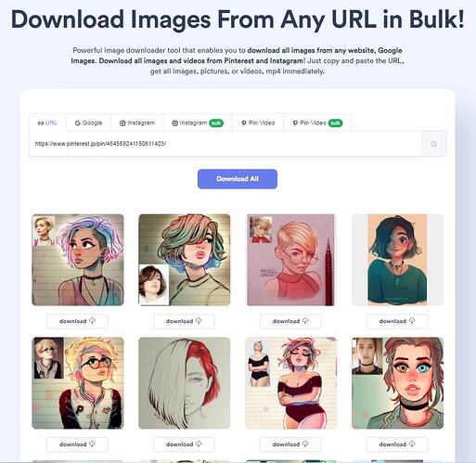Click the Pinterest icon in Pin Video tab
476x463 pixels.
coord(244,123)
